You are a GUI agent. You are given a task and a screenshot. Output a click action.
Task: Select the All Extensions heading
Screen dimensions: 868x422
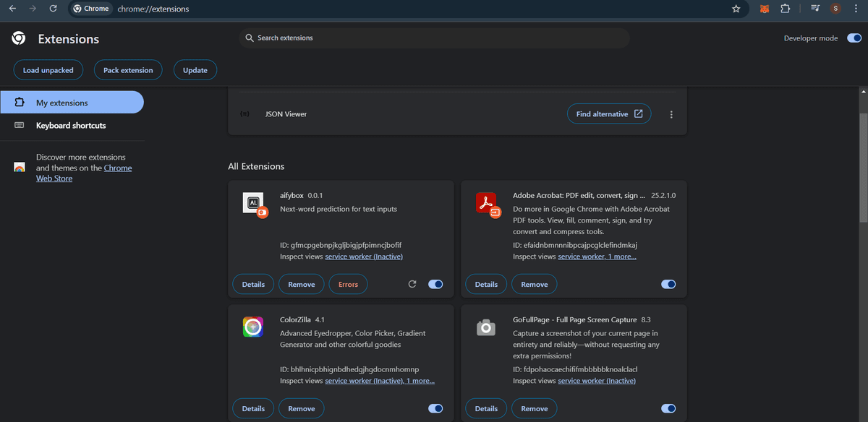256,166
